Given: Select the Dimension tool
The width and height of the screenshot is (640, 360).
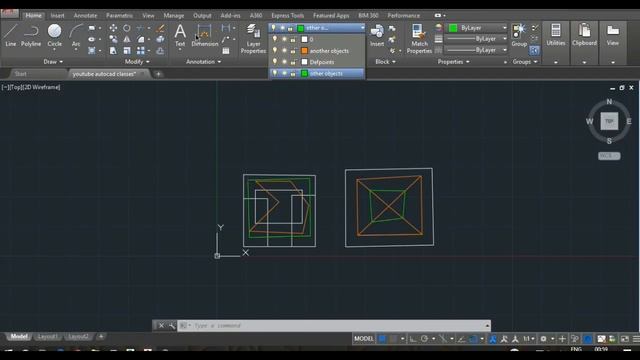Looking at the screenshot, I should click(204, 35).
